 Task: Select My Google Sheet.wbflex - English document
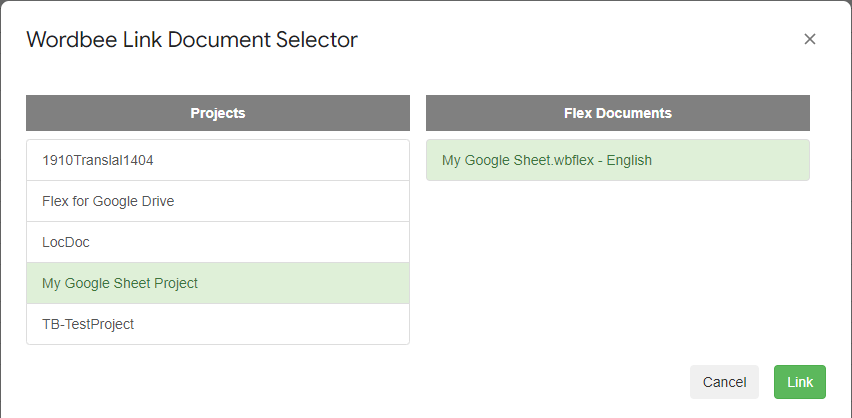click(x=617, y=160)
